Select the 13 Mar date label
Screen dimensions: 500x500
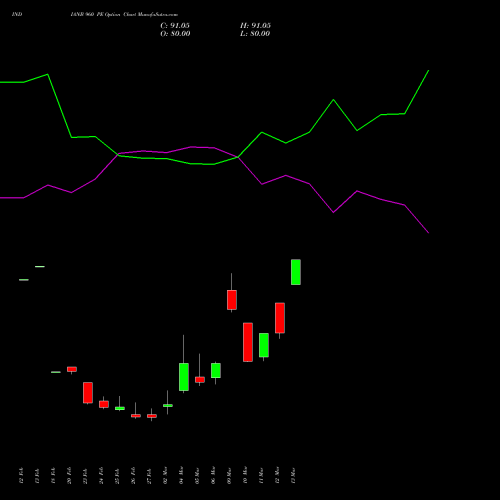[293, 476]
